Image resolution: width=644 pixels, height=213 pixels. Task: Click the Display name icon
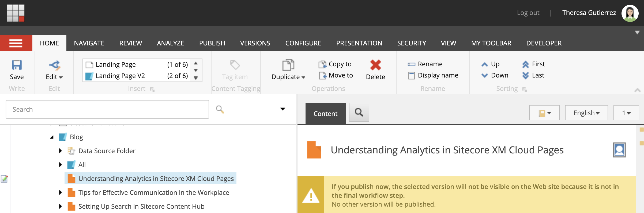pos(411,76)
